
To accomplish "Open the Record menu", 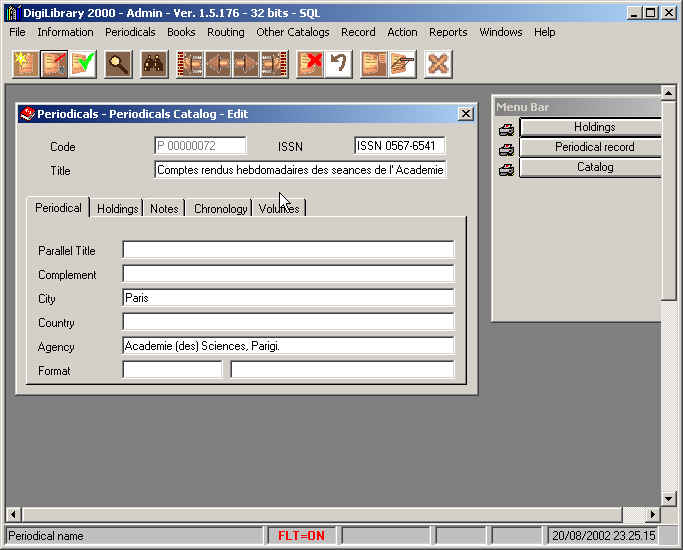I will pyautogui.click(x=358, y=32).
